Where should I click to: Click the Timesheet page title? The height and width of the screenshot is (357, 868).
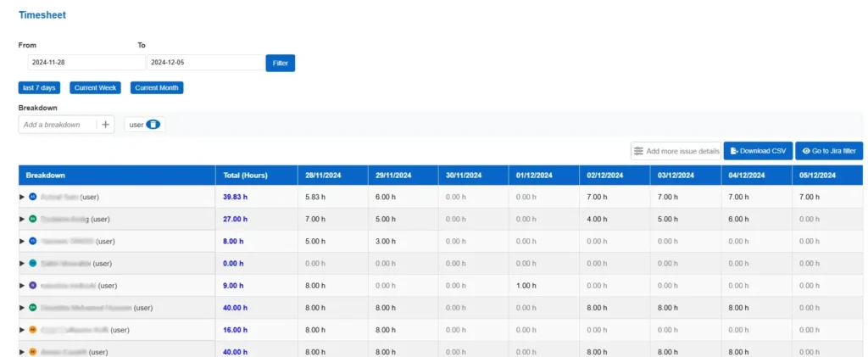pyautogui.click(x=42, y=15)
